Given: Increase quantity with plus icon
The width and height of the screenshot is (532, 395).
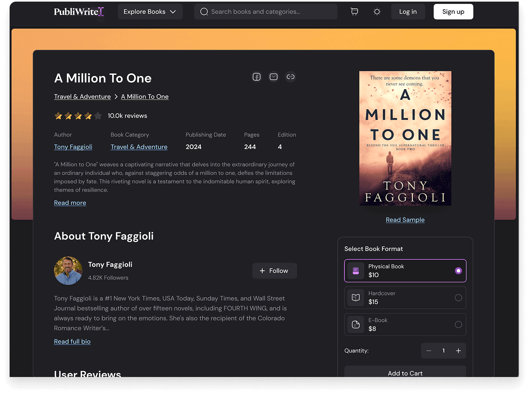Looking at the screenshot, I should (x=458, y=351).
